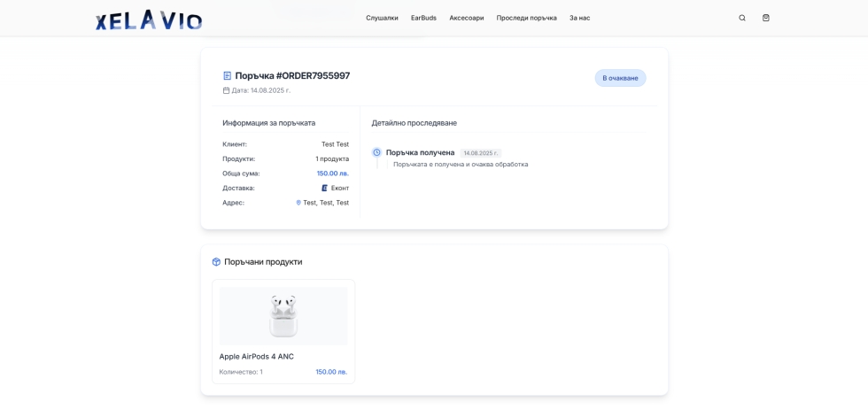Click the Доставка: label
868x417 pixels.
tap(238, 188)
